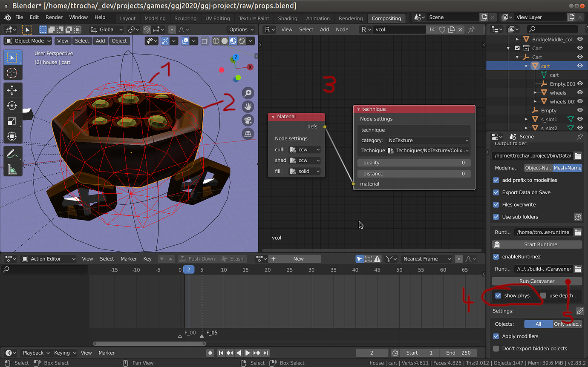Toggle enableRuntime2 checkbox
This screenshot has height=367, width=588.
tap(496, 257)
